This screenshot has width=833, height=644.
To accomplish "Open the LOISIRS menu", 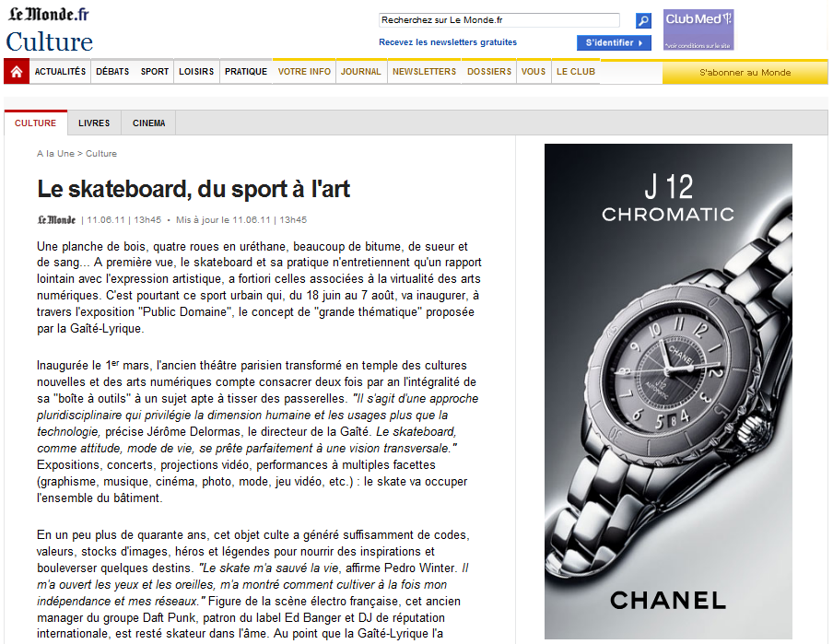I will [x=196, y=72].
